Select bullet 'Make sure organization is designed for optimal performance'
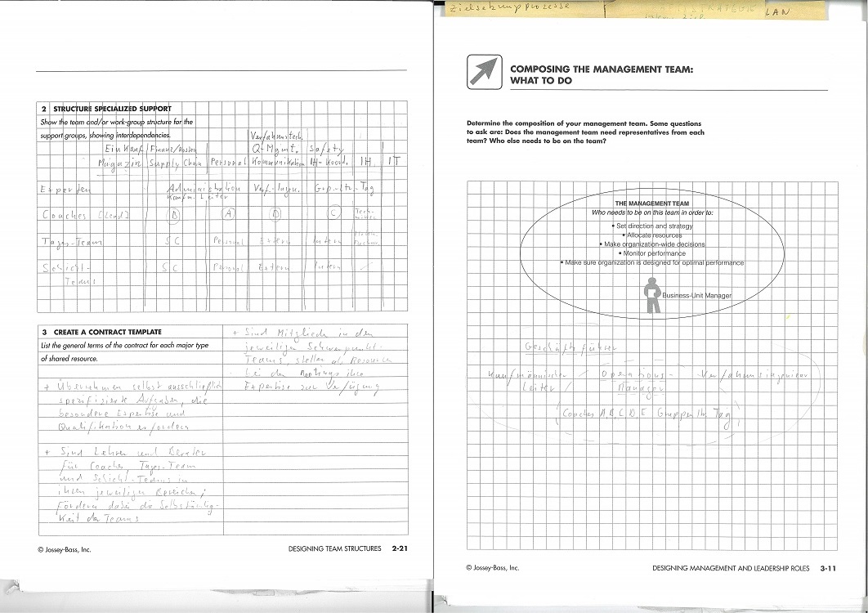 pos(652,262)
